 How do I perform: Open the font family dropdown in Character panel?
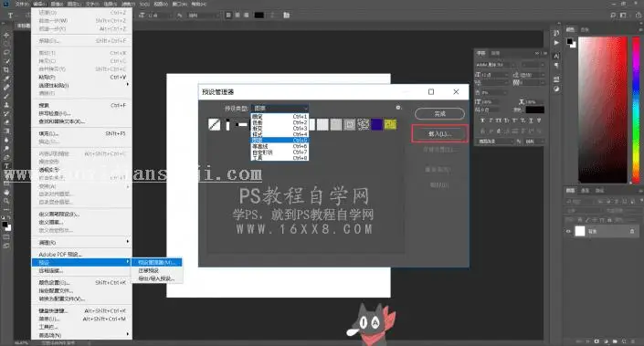pos(496,65)
